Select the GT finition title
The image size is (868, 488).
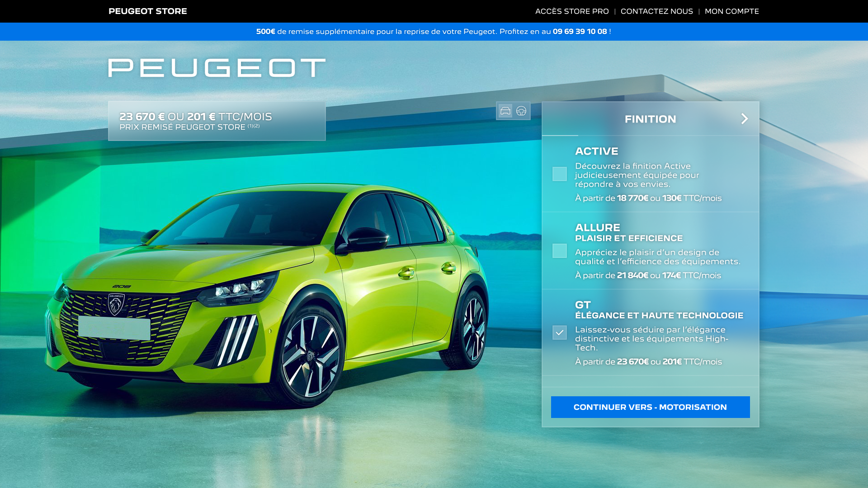point(583,305)
